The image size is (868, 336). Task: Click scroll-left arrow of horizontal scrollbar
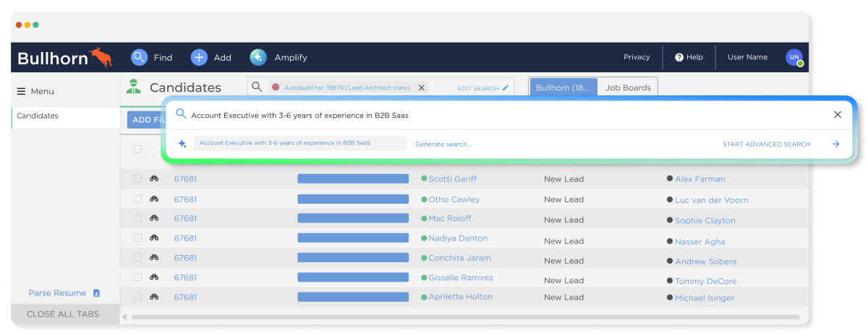(x=124, y=316)
